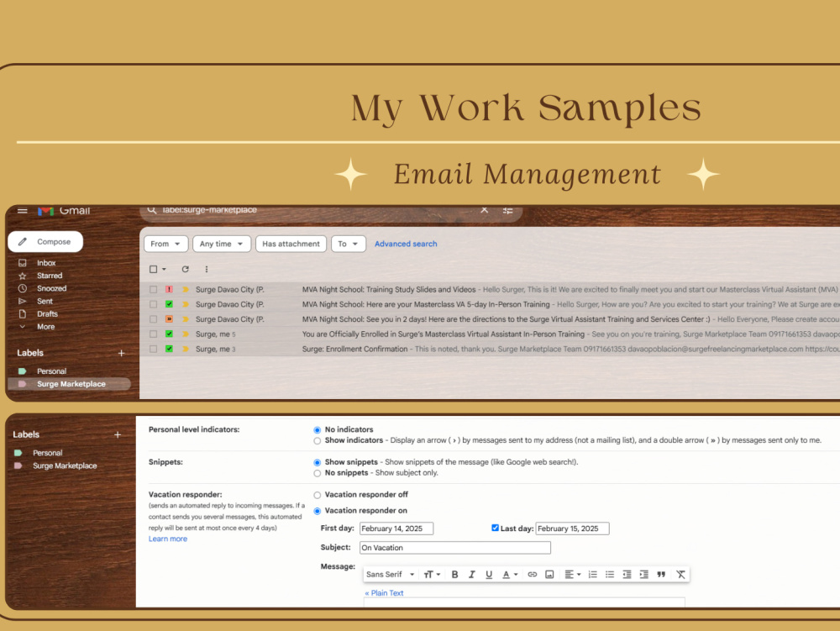
Task: Toggle italic formatting
Action: point(471,575)
